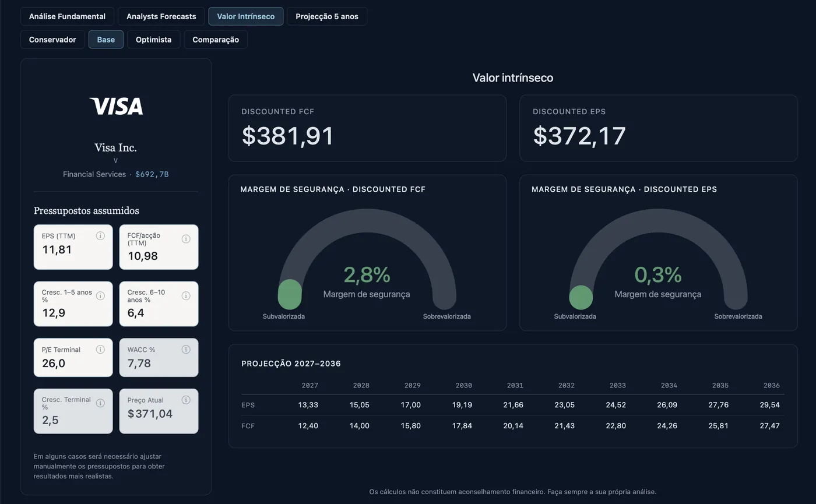The width and height of the screenshot is (816, 504).
Task: Click the Discounted FCF value $381,91
Action: point(288,136)
